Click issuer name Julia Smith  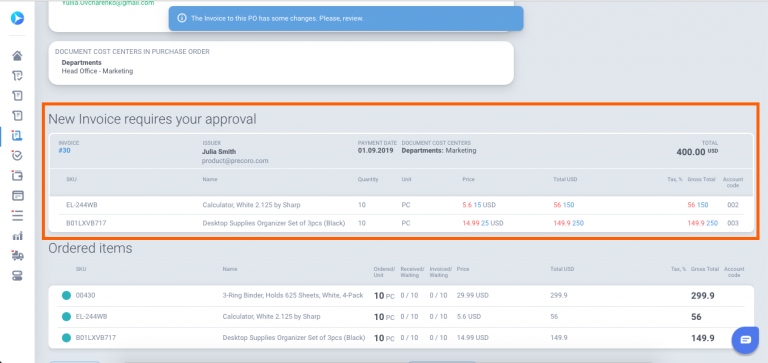219,152
